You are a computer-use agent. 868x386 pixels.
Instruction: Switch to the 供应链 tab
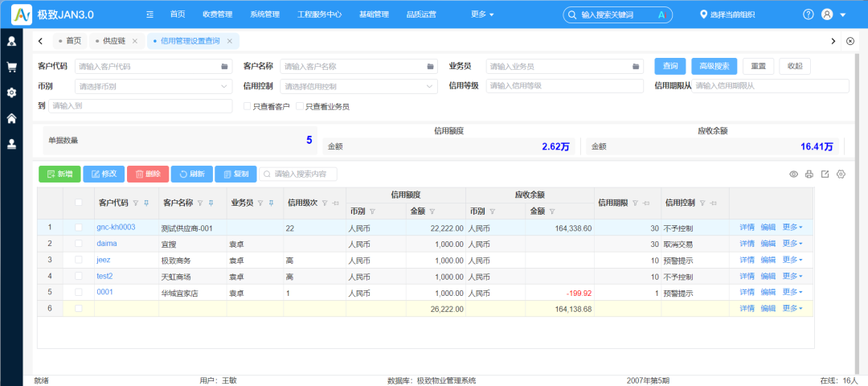pyautogui.click(x=114, y=41)
